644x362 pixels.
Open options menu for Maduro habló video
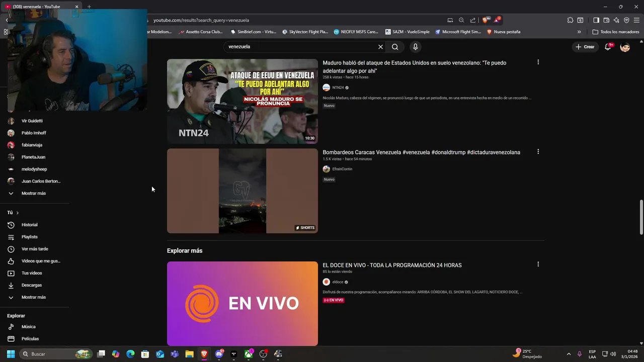click(x=538, y=62)
